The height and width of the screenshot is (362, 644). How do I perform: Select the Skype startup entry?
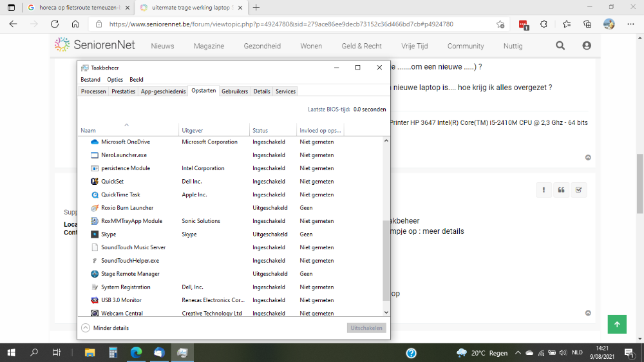point(108,234)
